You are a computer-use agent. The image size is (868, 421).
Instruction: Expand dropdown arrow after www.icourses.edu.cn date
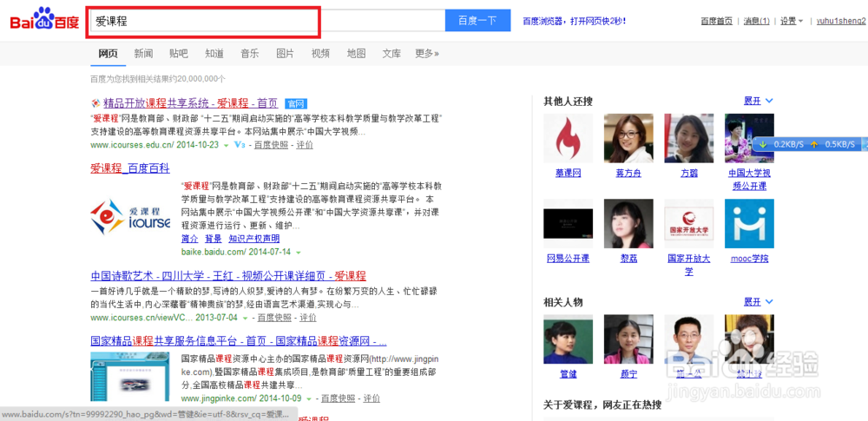tap(226, 146)
